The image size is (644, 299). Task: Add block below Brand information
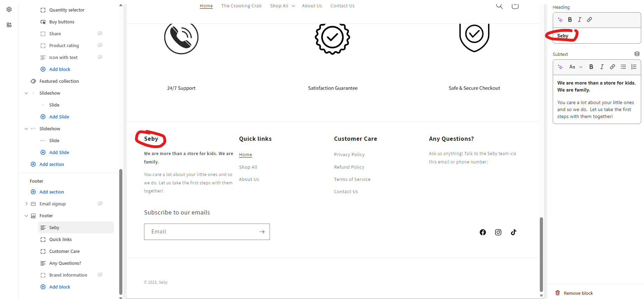coord(55,287)
